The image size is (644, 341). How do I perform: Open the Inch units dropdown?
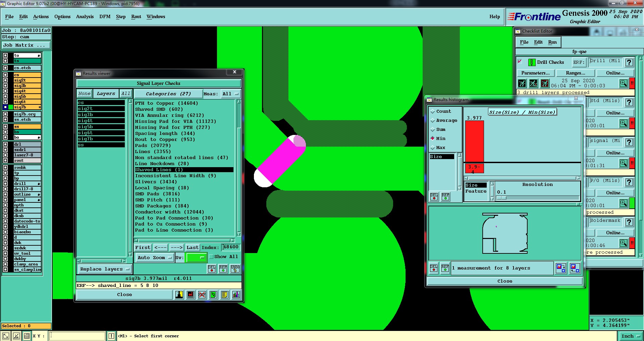(x=630, y=336)
